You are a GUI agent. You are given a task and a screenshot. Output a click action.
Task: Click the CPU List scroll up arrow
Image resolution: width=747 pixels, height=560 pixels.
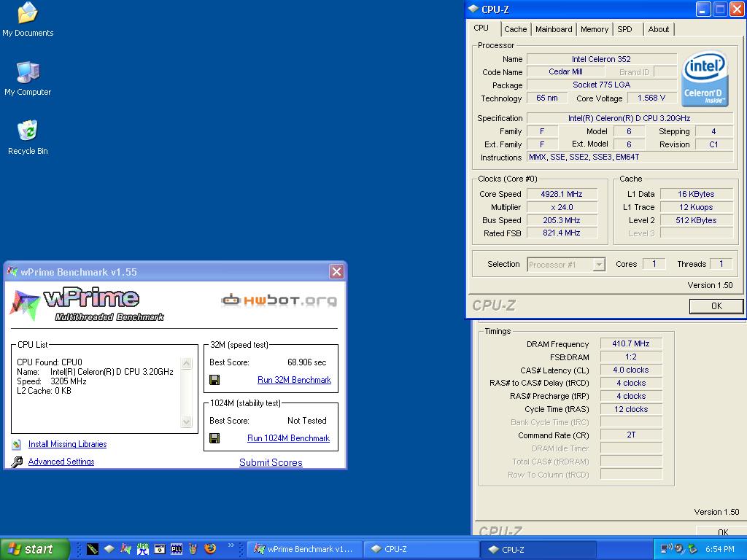pyautogui.click(x=187, y=364)
